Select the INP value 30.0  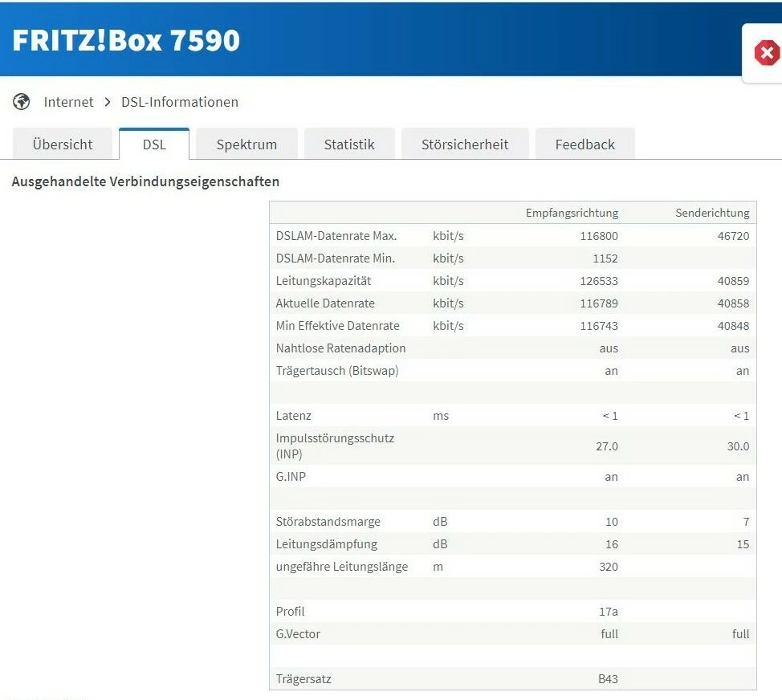pyautogui.click(x=738, y=446)
